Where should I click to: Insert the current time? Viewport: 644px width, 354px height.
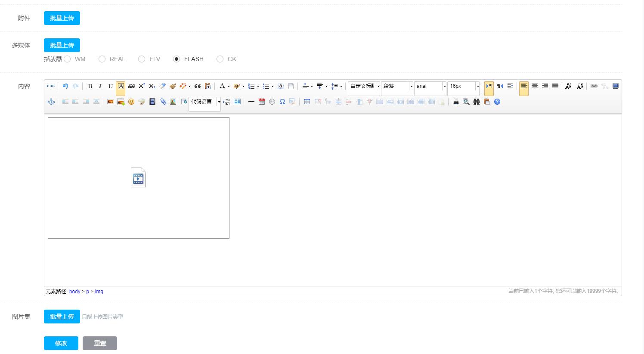272,102
